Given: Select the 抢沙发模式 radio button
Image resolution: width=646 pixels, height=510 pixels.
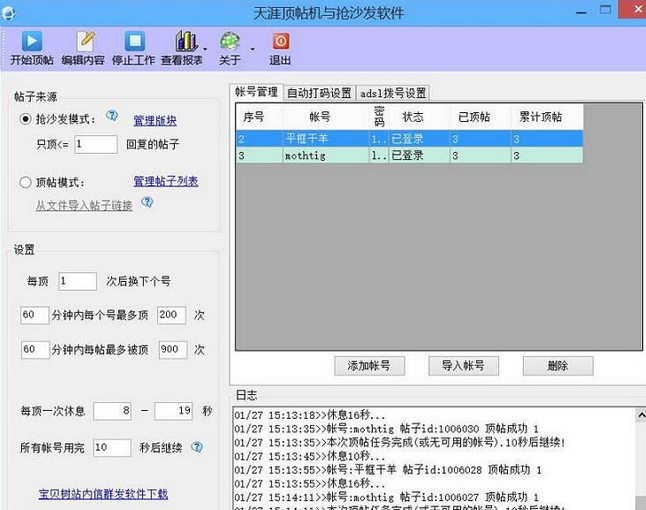Looking at the screenshot, I should pyautogui.click(x=26, y=119).
